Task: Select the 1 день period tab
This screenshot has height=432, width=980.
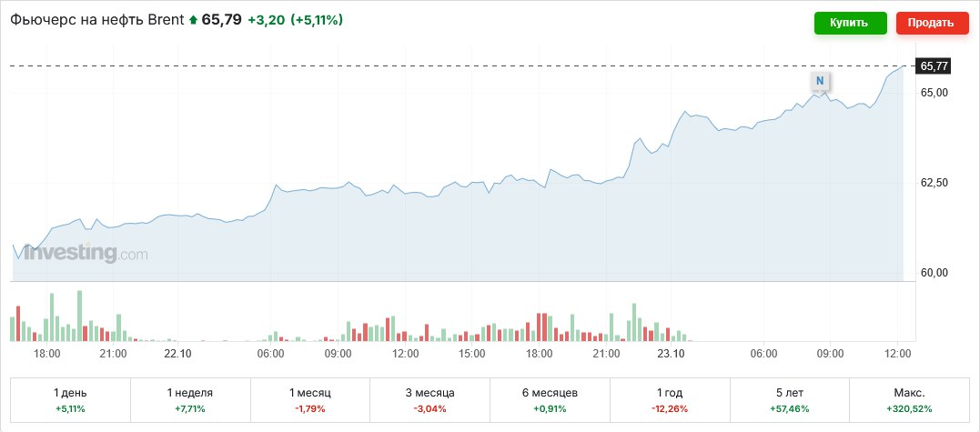Action: click(x=70, y=400)
